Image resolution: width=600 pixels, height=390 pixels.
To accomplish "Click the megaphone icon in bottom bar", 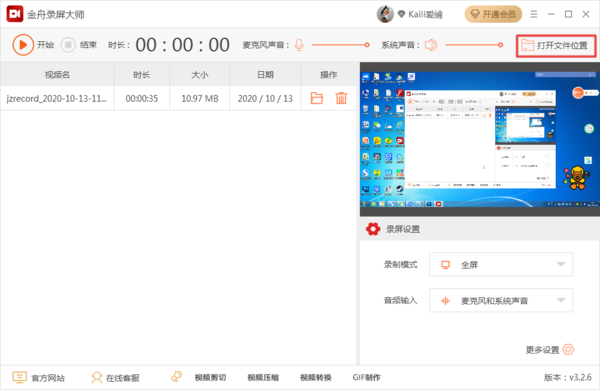I will [176, 377].
